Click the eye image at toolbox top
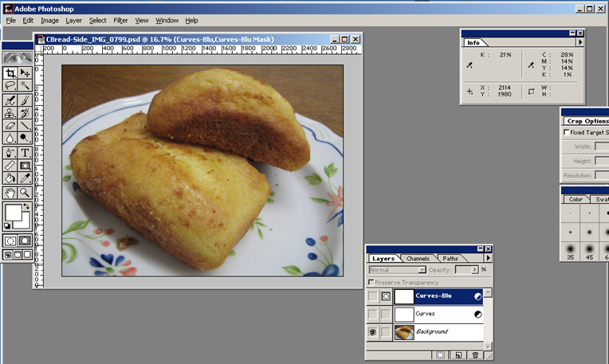 18,58
